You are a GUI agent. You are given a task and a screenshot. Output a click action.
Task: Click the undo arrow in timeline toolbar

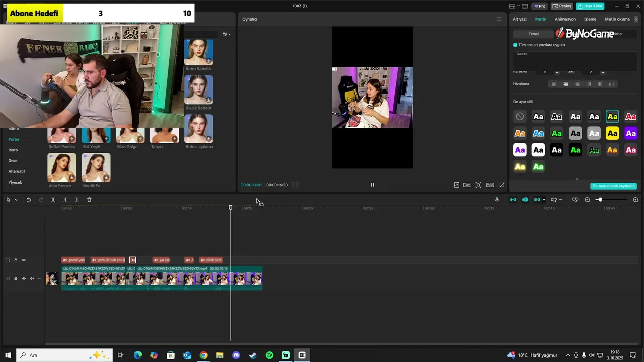click(x=29, y=200)
